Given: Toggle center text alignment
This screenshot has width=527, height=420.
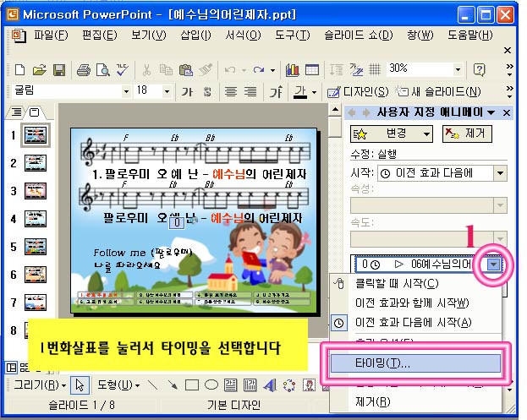Looking at the screenshot, I should 231,91.
